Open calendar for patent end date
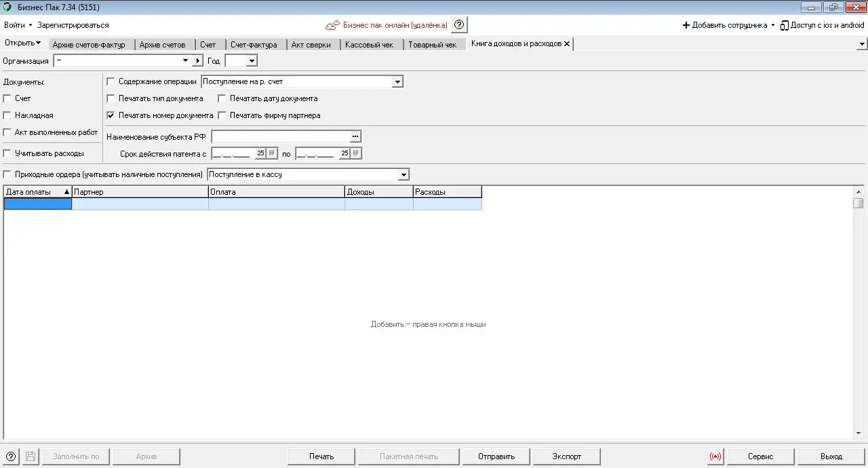The image size is (868, 468). (x=356, y=153)
